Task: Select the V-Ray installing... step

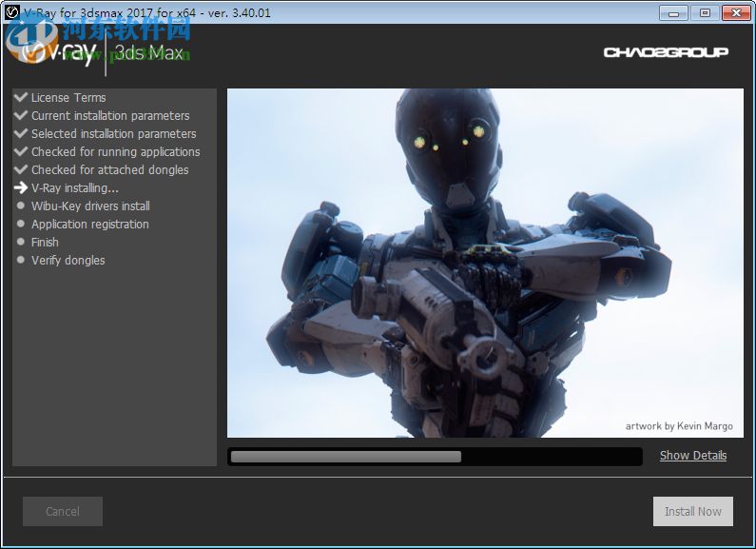Action: coord(75,188)
